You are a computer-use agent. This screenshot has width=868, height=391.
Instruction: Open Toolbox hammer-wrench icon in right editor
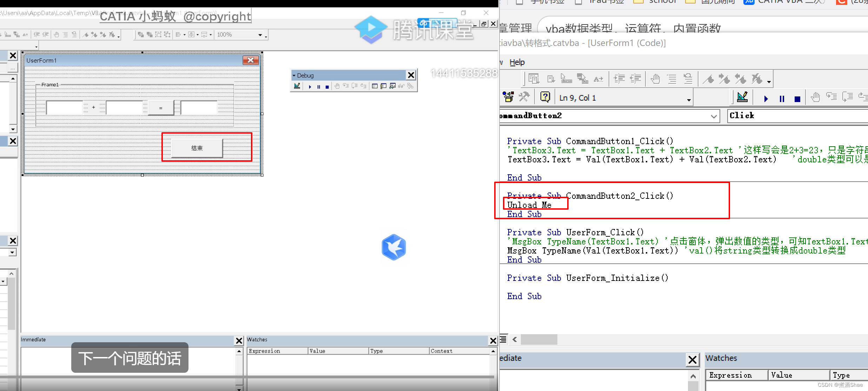[x=524, y=97]
